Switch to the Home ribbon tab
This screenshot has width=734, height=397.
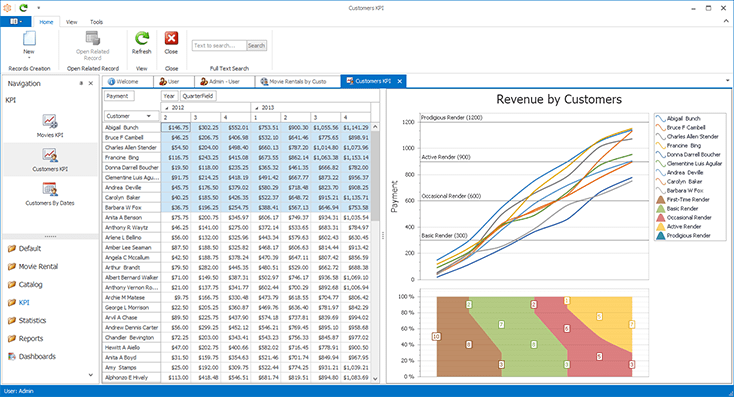pyautogui.click(x=46, y=22)
